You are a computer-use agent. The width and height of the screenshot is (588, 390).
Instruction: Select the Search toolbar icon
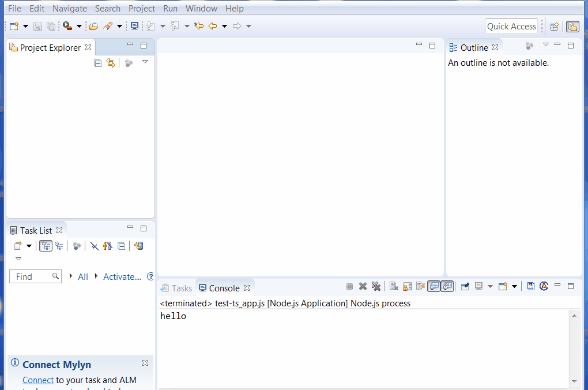pos(108,26)
